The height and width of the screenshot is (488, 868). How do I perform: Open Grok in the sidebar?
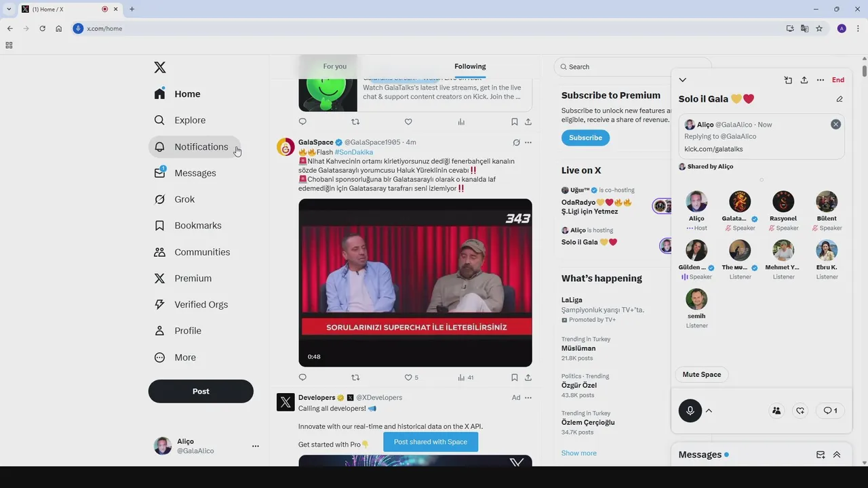coord(175,199)
